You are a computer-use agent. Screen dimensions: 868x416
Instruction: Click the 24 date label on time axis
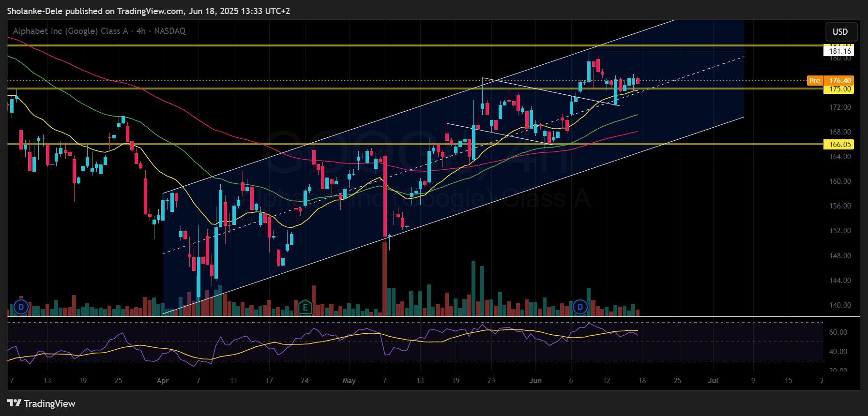[x=305, y=381]
